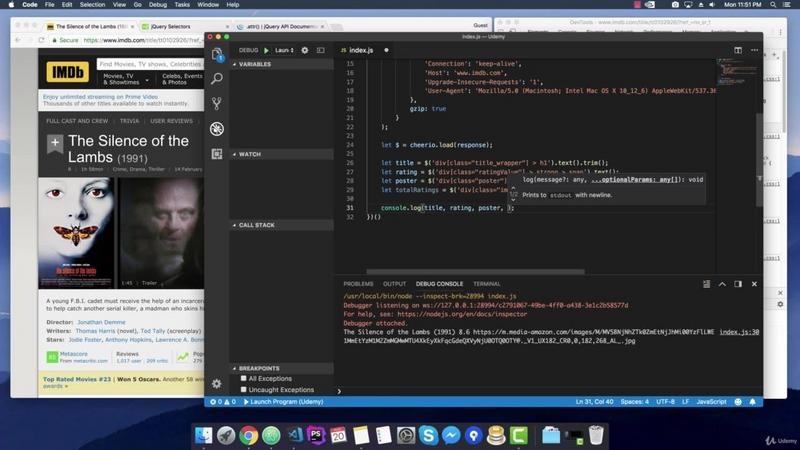Toggle All Exceptions breakpoint checkbox
800x450 pixels.
(x=243, y=379)
